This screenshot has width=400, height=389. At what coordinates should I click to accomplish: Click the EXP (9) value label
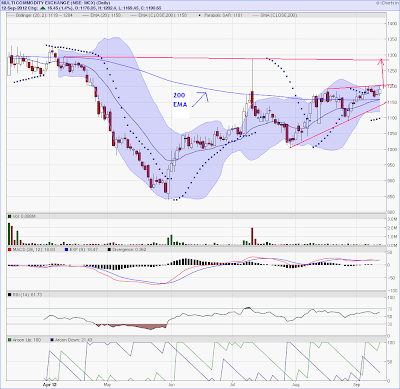tap(84, 249)
